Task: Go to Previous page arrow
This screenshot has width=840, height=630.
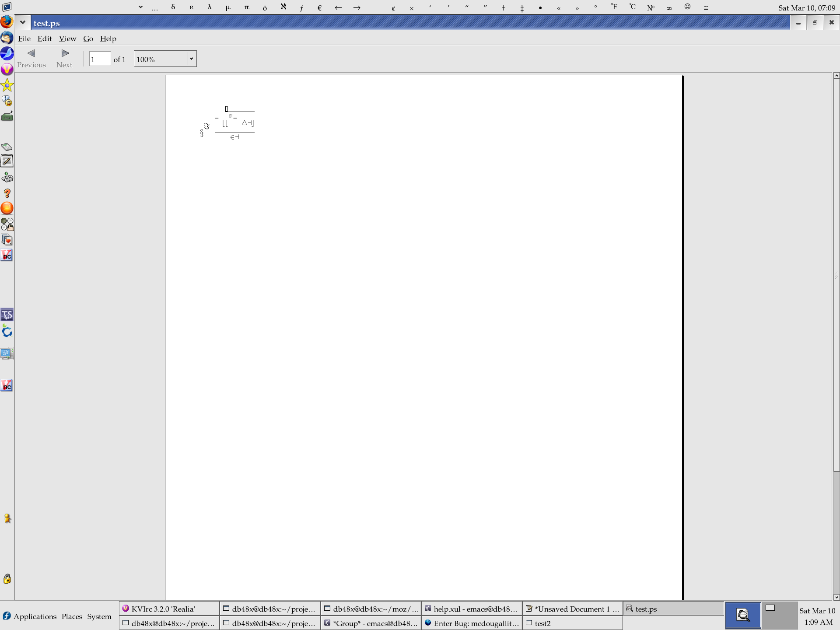Action: point(31,58)
